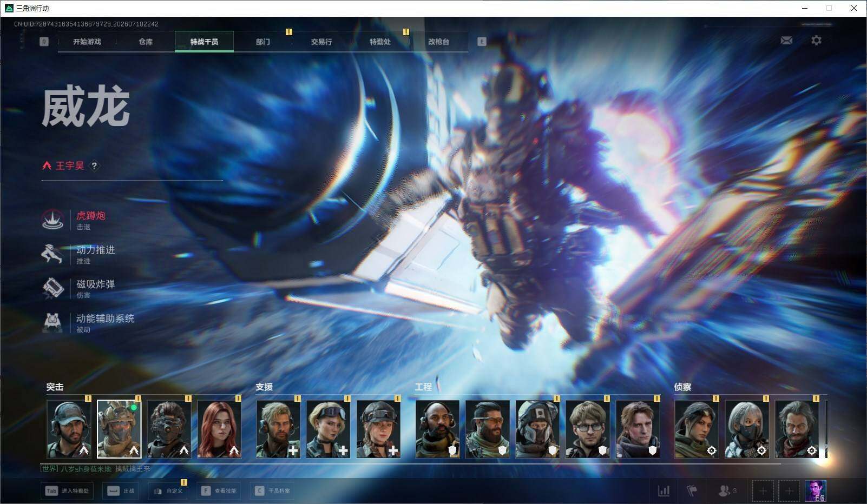Select the 动能辅助系统 passive icon
This screenshot has width=867, height=504.
click(53, 322)
